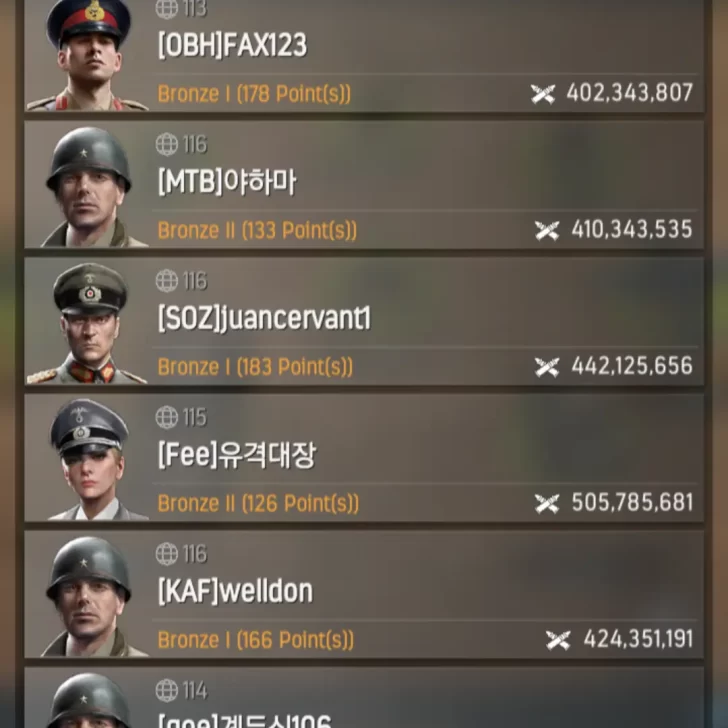Tap Bronze II (133 Point(s)) rank text

point(257,230)
